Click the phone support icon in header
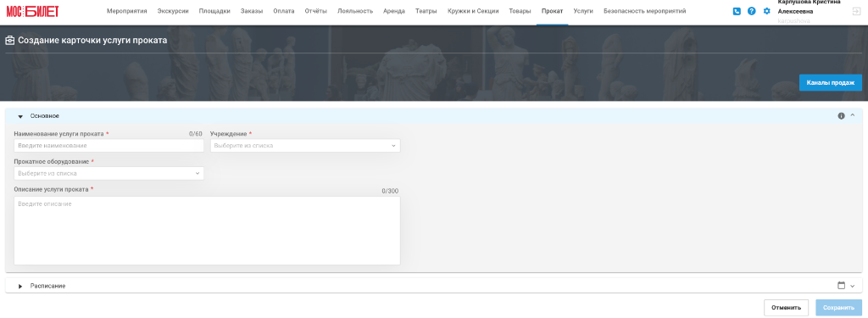 click(x=737, y=11)
